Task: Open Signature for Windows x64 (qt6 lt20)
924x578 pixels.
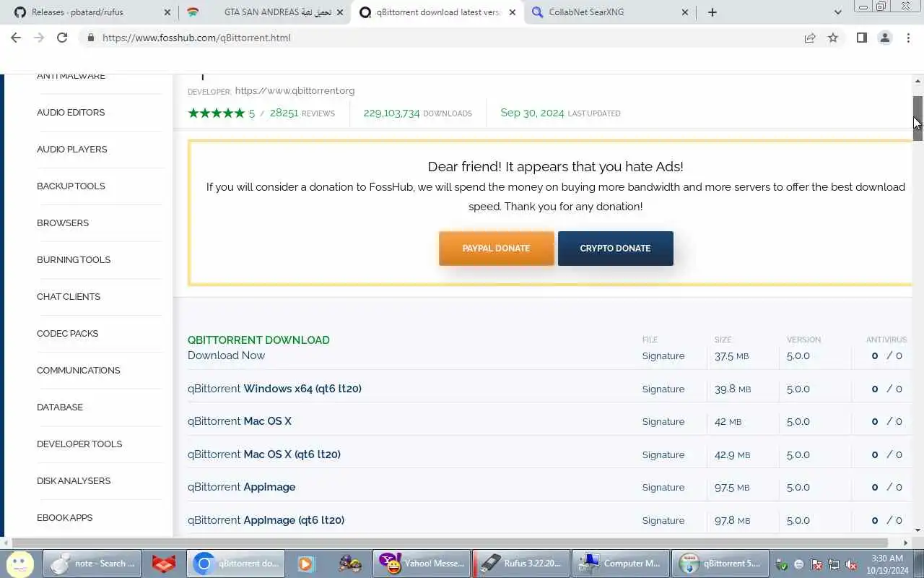Action: click(663, 389)
